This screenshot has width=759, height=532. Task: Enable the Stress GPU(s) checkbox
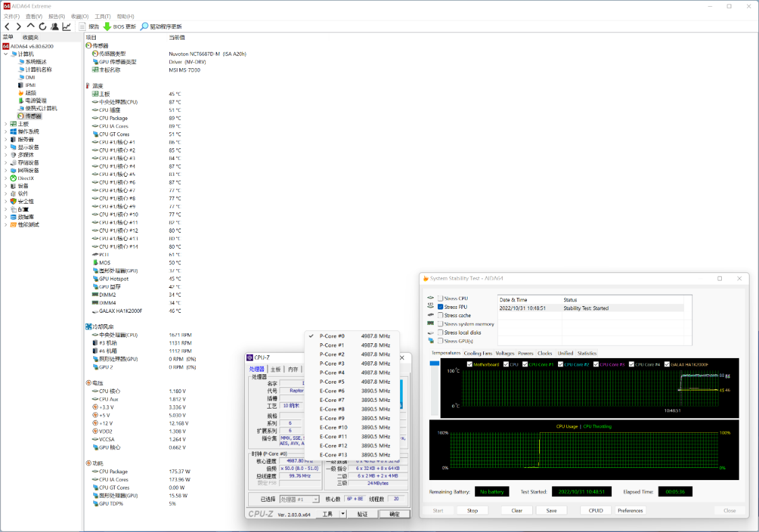coord(441,341)
